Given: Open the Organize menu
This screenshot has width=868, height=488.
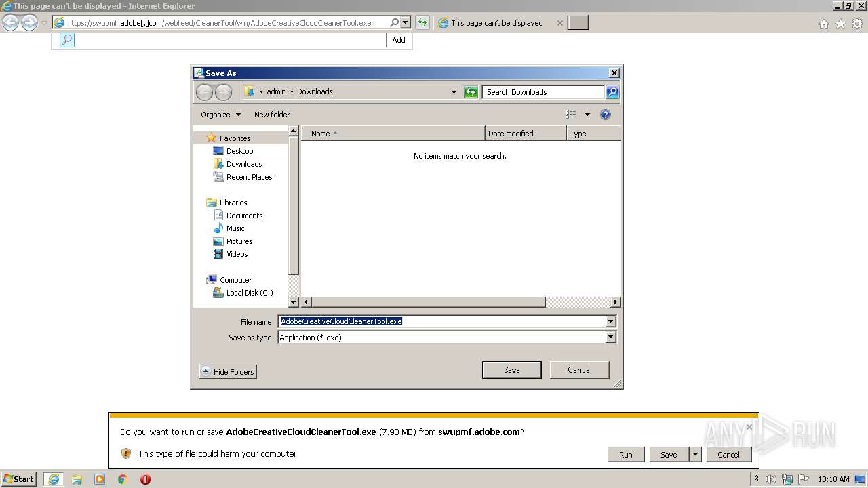Looking at the screenshot, I should tap(220, 115).
